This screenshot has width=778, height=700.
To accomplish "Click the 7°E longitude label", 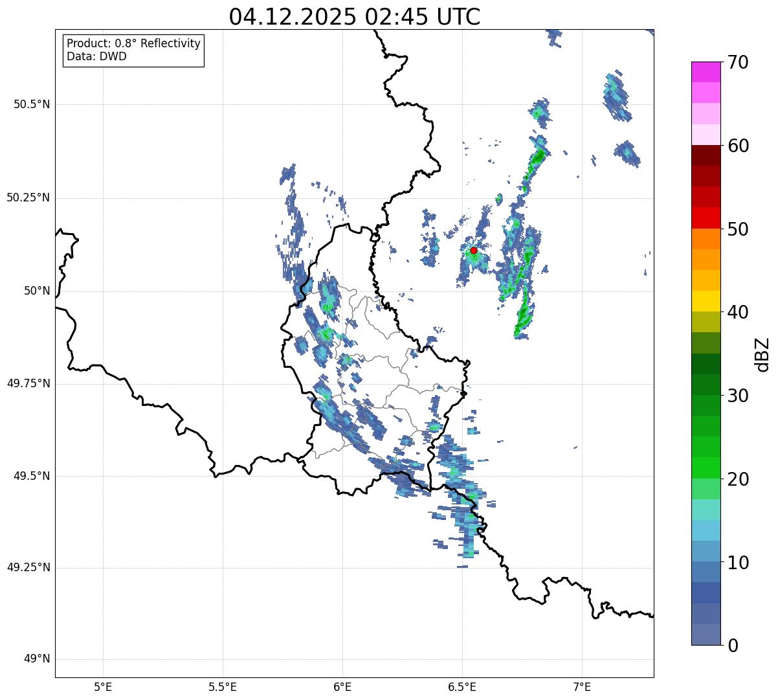I will click(582, 686).
